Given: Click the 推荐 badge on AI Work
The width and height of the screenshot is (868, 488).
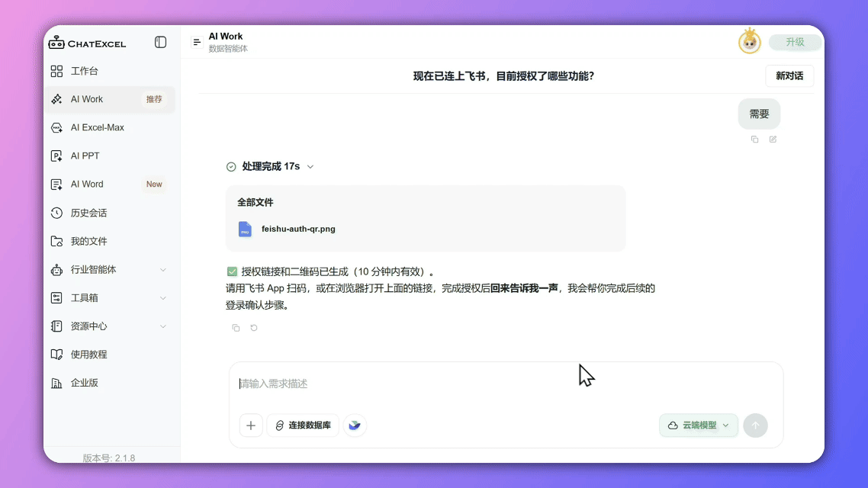Looking at the screenshot, I should coord(154,99).
